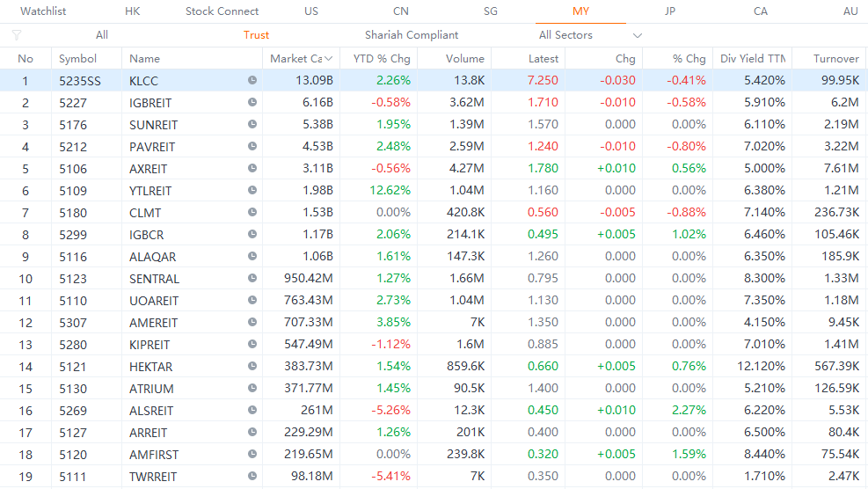Switch to the AU market tab
The image size is (868, 489).
(x=850, y=11)
